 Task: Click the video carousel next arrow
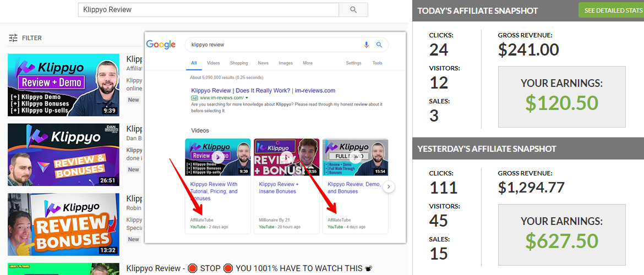(389, 187)
